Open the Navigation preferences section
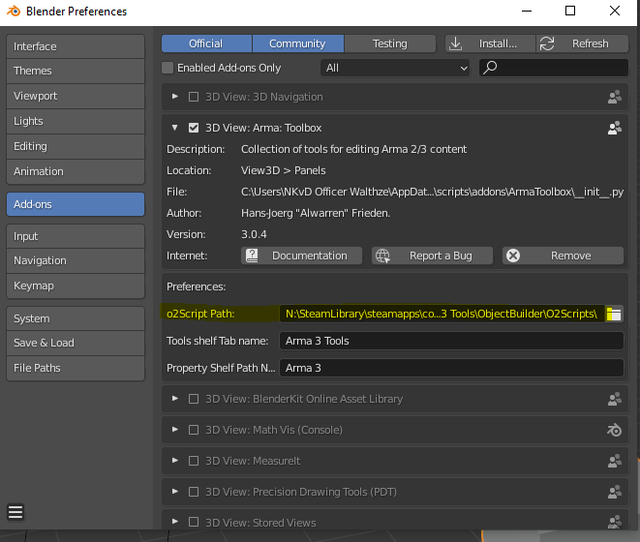The width and height of the screenshot is (640, 542). pyautogui.click(x=76, y=261)
